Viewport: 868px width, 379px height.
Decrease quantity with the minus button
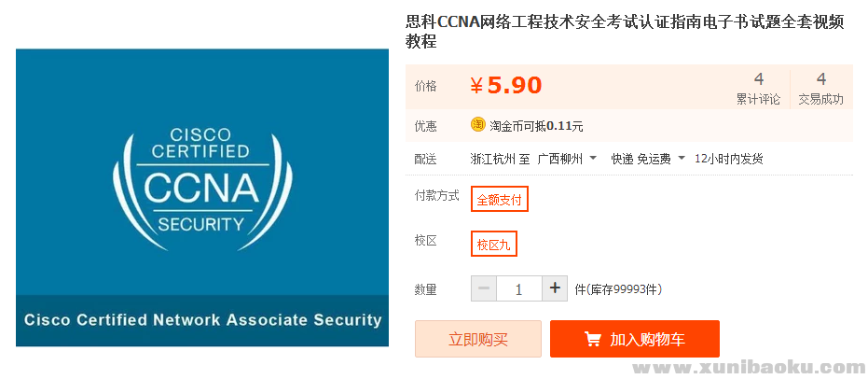point(484,288)
